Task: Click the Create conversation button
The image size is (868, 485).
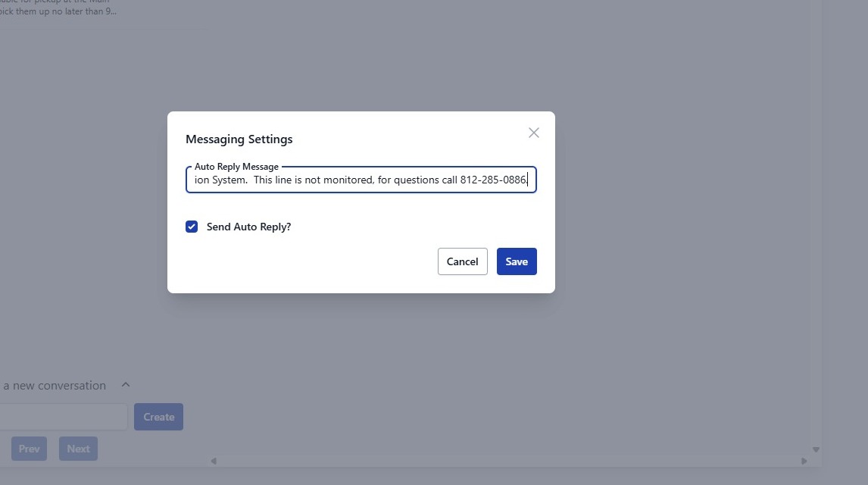Action: [x=158, y=417]
